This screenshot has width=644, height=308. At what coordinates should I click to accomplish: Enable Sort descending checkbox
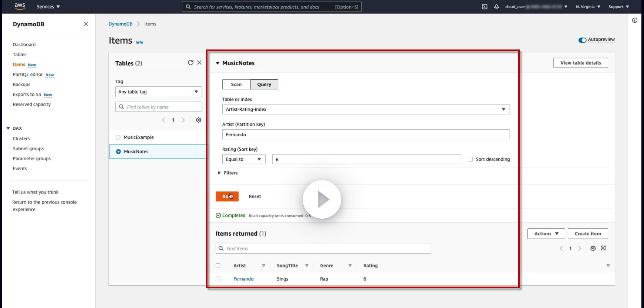[470, 159]
